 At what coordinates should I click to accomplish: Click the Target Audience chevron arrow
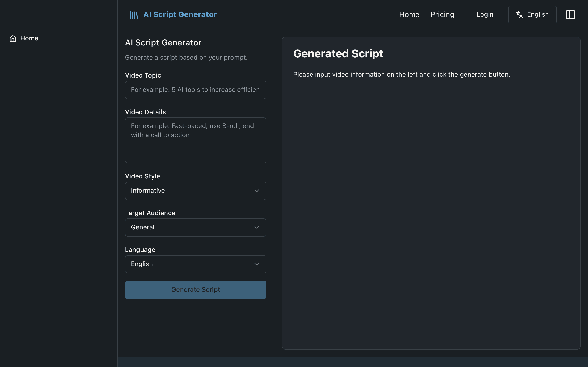(x=257, y=228)
